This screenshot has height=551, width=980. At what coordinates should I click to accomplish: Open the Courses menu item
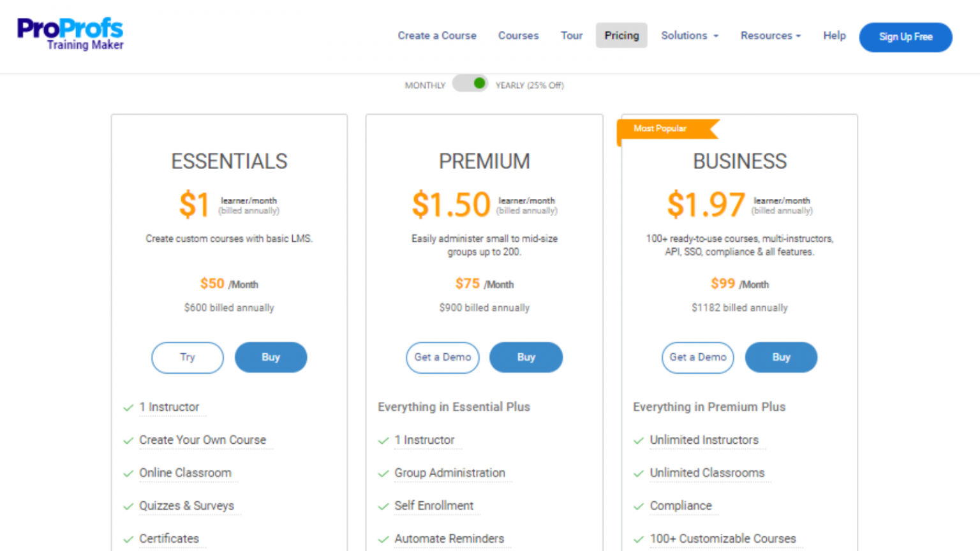pos(518,36)
